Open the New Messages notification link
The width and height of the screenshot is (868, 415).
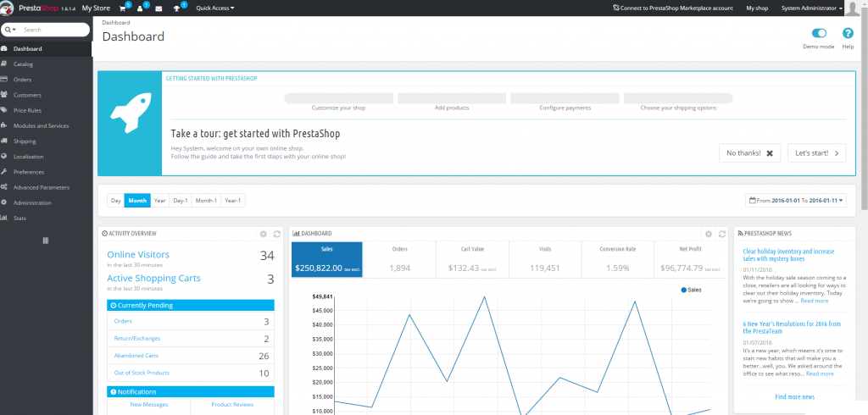[149, 405]
